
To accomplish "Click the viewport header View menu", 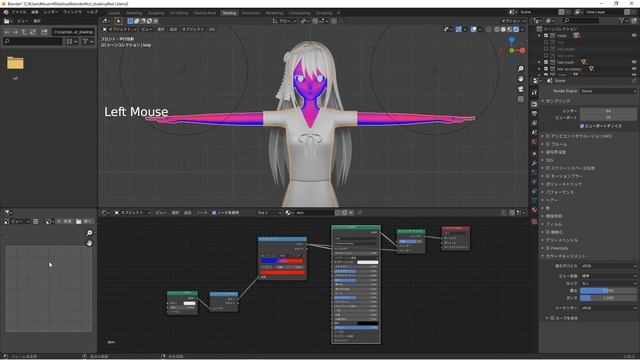I will pyautogui.click(x=146, y=29).
